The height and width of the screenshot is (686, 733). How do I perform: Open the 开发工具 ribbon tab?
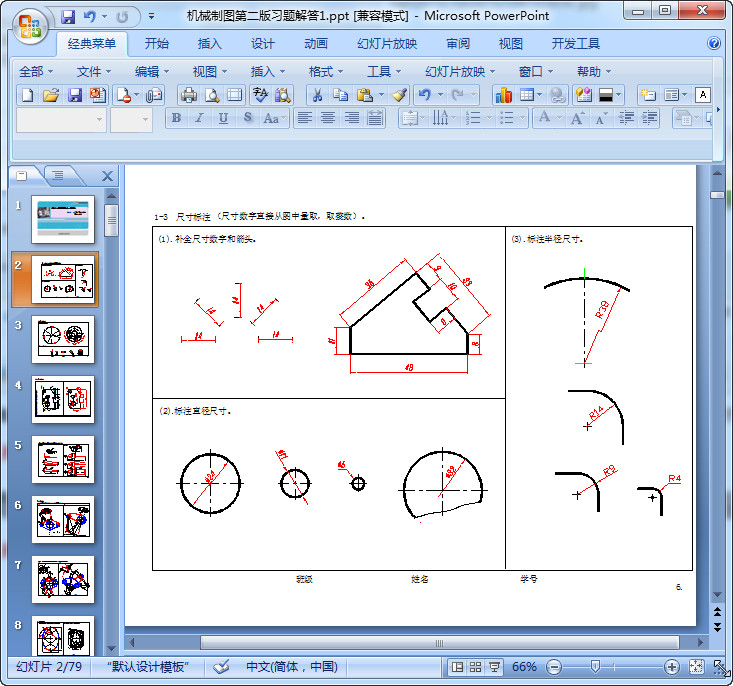575,43
